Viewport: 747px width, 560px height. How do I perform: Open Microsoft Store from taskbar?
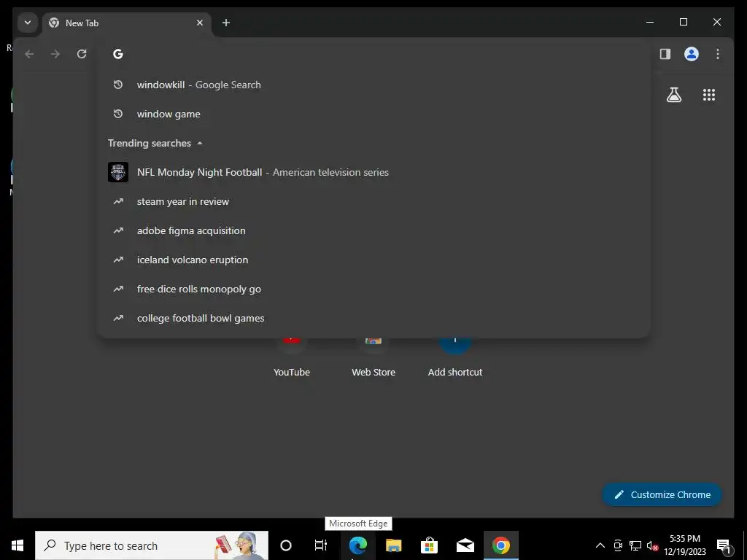coord(429,545)
